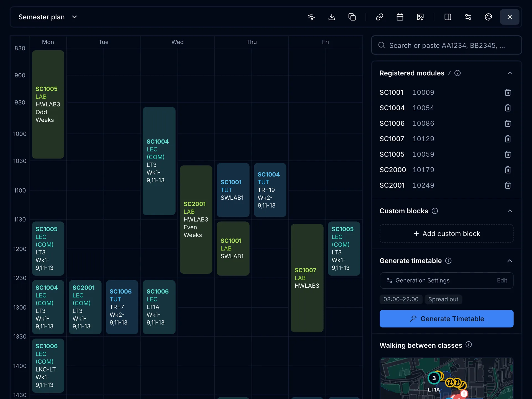The width and height of the screenshot is (532, 399).
Task: Click Add custom block button
Action: coord(446,234)
